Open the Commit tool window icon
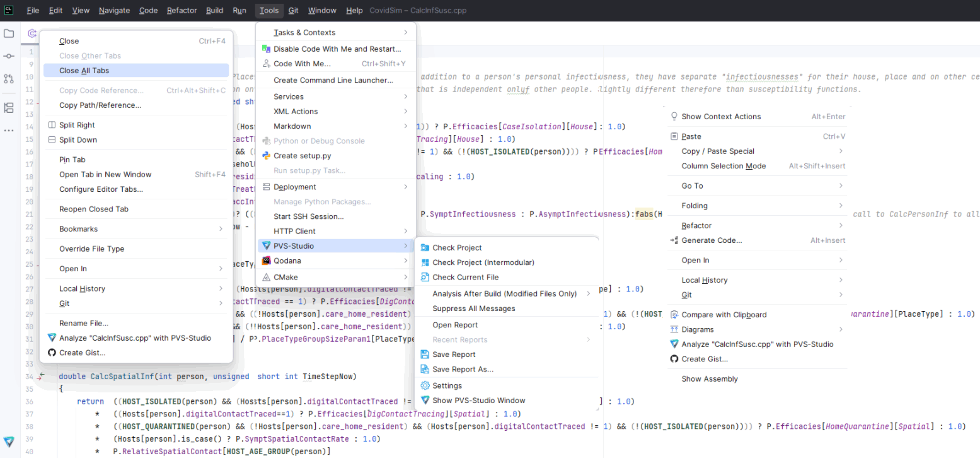Viewport: 980px width, 458px height. tap(9, 57)
